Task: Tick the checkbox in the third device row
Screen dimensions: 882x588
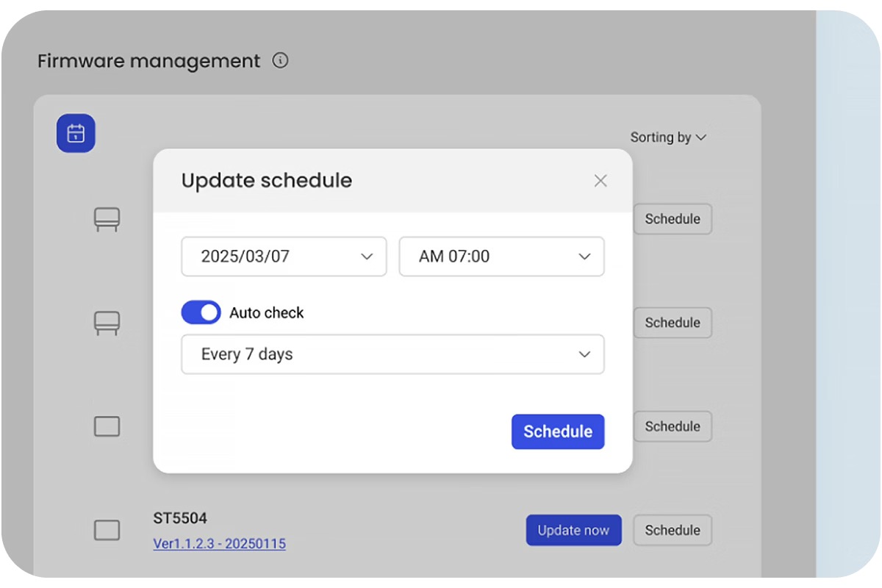Action: coord(107,426)
